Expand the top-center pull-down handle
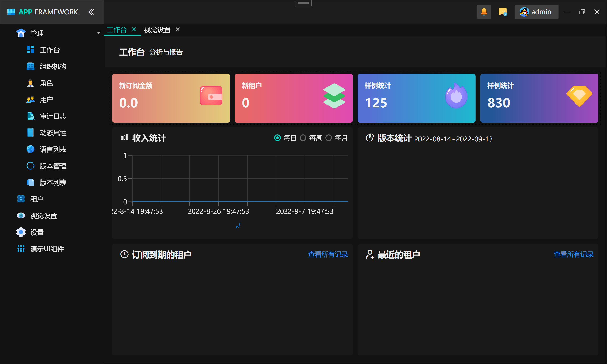 point(303,3)
